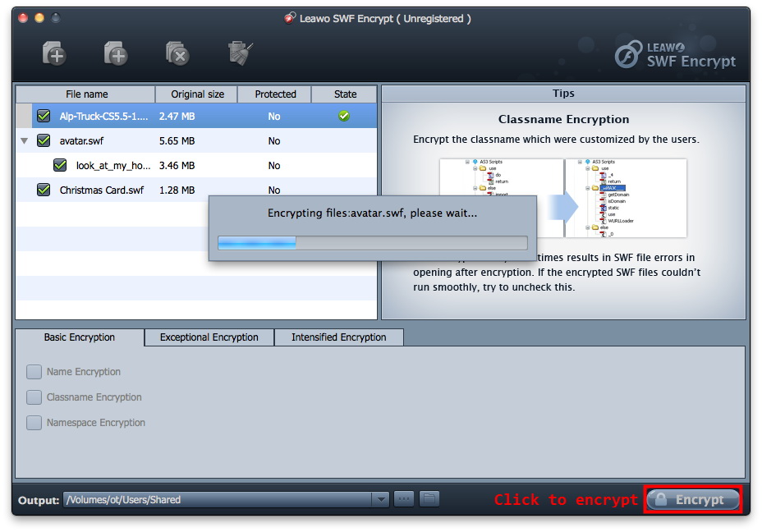
Task: Enable the Name Encryption checkbox
Action: coord(34,372)
